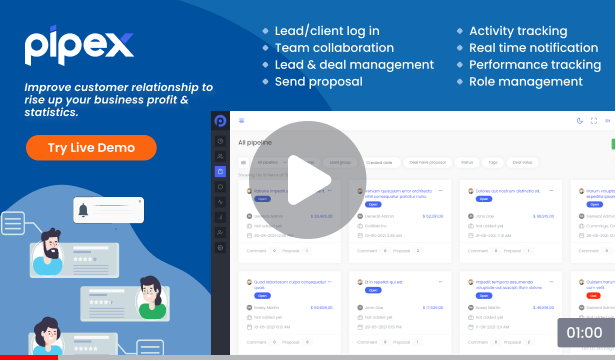This screenshot has height=361, width=616.
Task: Select the Status filter pill
Action: [467, 162]
